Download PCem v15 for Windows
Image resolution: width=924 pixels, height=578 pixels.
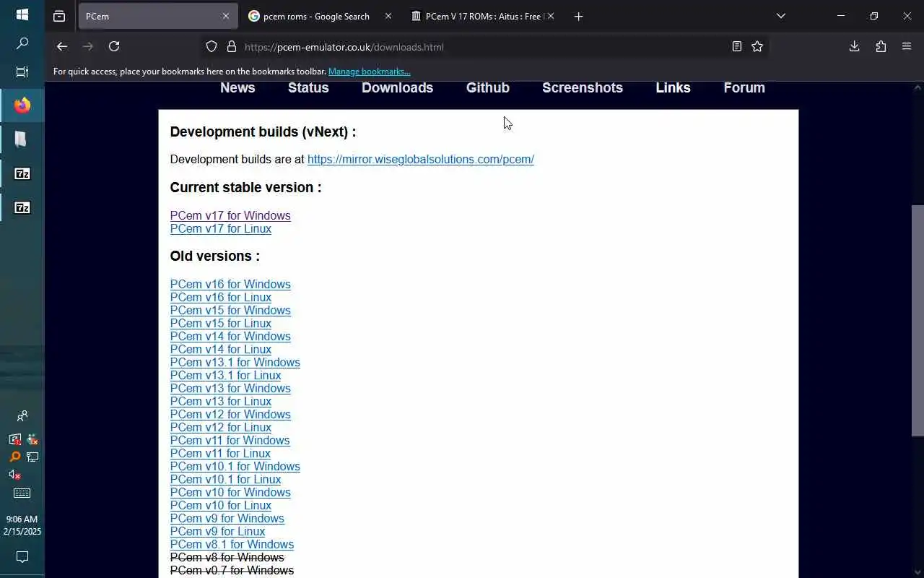click(230, 310)
